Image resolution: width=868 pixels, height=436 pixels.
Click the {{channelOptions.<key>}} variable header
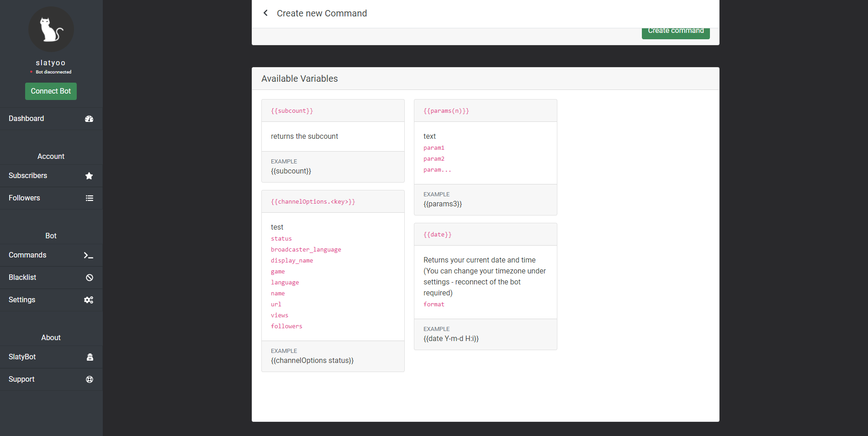[313, 202]
